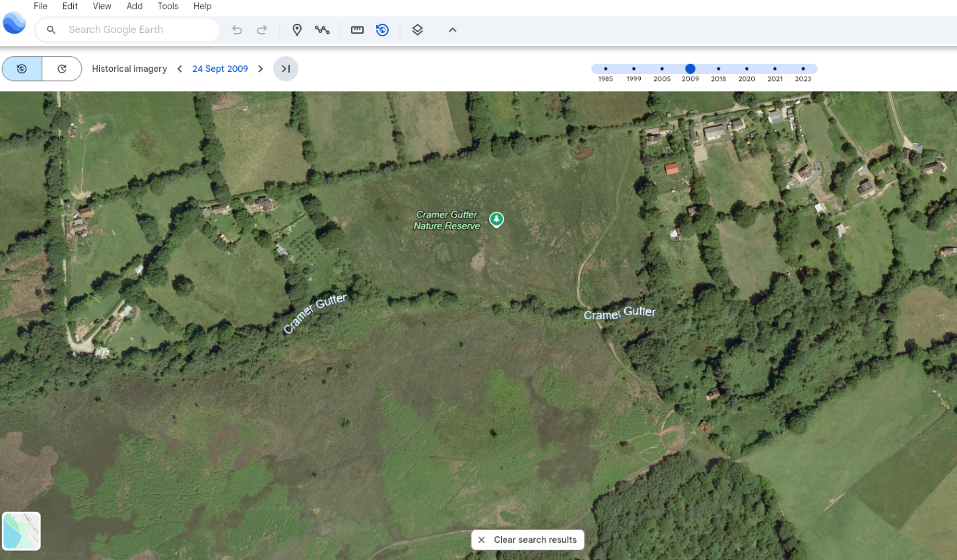Collapse the toolbar with the up chevron
957x560 pixels.
coord(453,30)
